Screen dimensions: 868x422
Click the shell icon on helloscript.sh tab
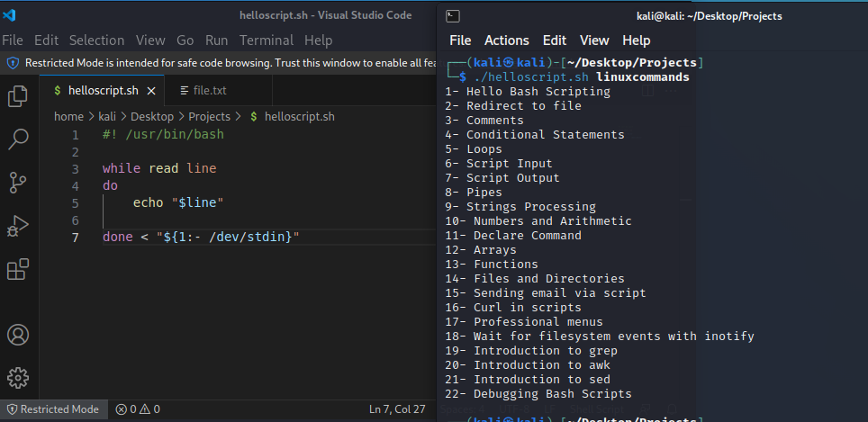[x=57, y=91]
